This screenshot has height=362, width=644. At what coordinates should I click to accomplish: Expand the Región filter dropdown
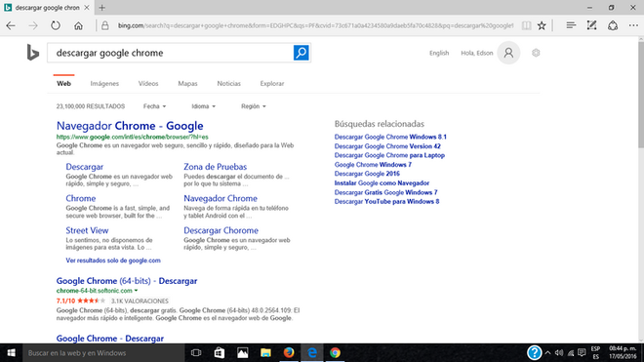point(254,106)
